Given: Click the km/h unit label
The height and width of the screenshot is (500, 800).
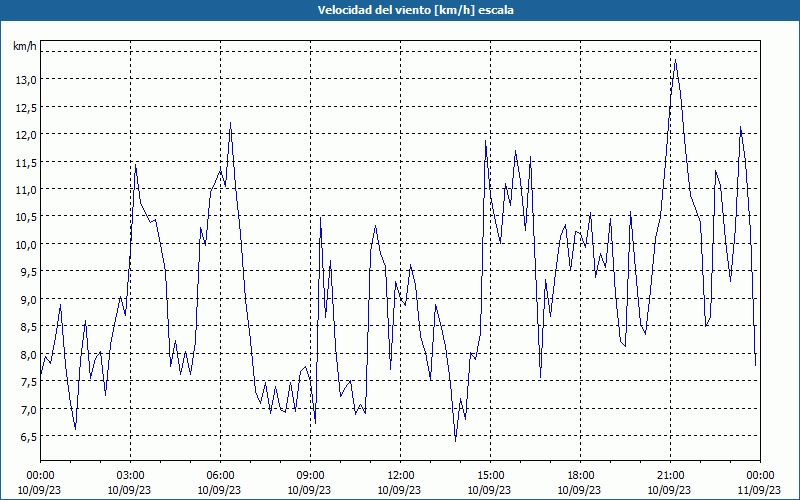Looking at the screenshot, I should (x=24, y=46).
